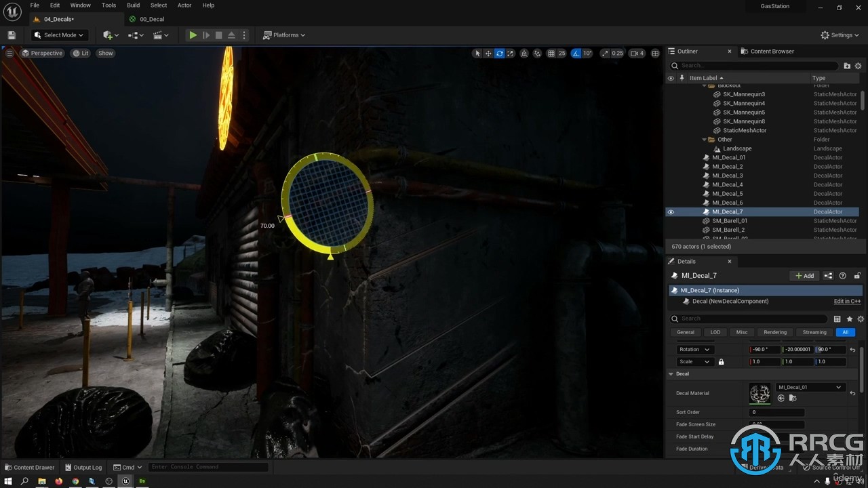Click the Perspective view mode button
This screenshot has width=868, height=488.
(x=42, y=54)
